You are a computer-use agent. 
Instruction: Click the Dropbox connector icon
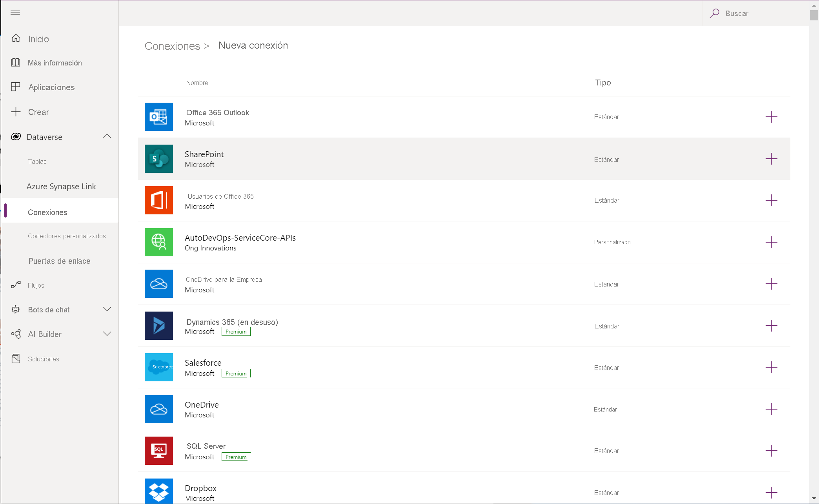click(158, 491)
